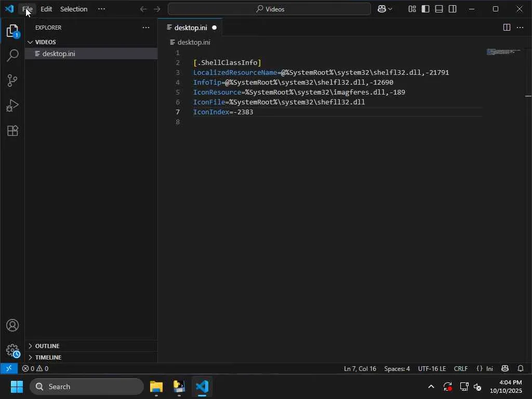Open the Selection menu
Screen dimensions: 532x399
click(x=73, y=9)
